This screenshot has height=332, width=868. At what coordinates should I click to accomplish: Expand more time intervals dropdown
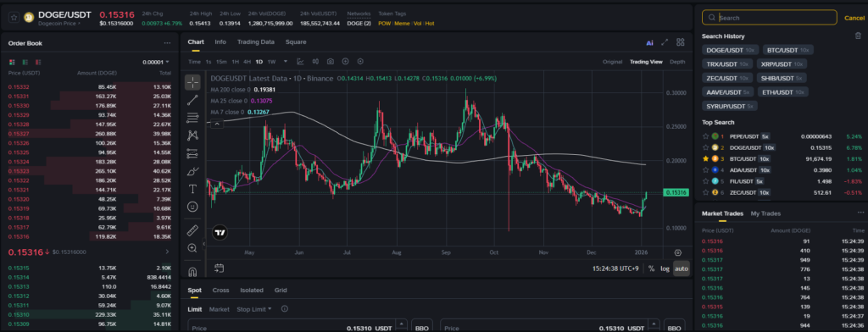pos(286,62)
